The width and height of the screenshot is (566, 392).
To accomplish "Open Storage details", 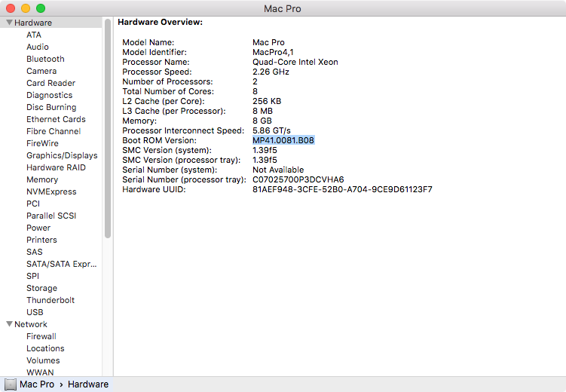I will (41, 288).
